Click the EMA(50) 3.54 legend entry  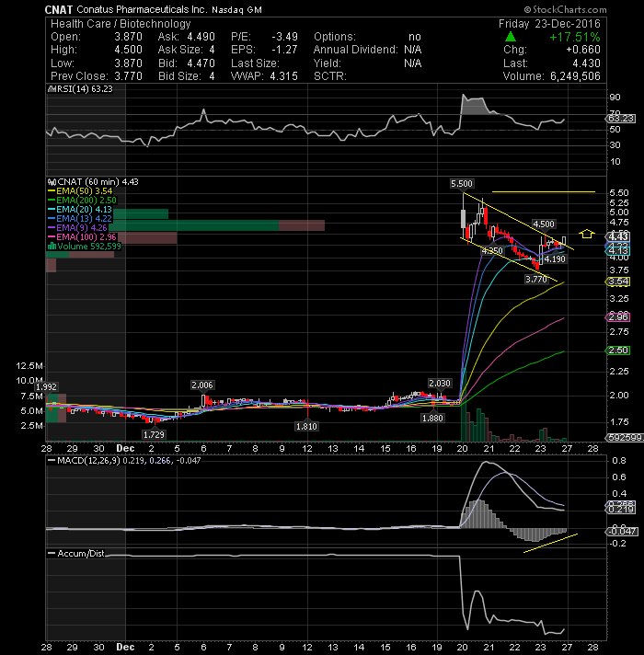click(81, 191)
